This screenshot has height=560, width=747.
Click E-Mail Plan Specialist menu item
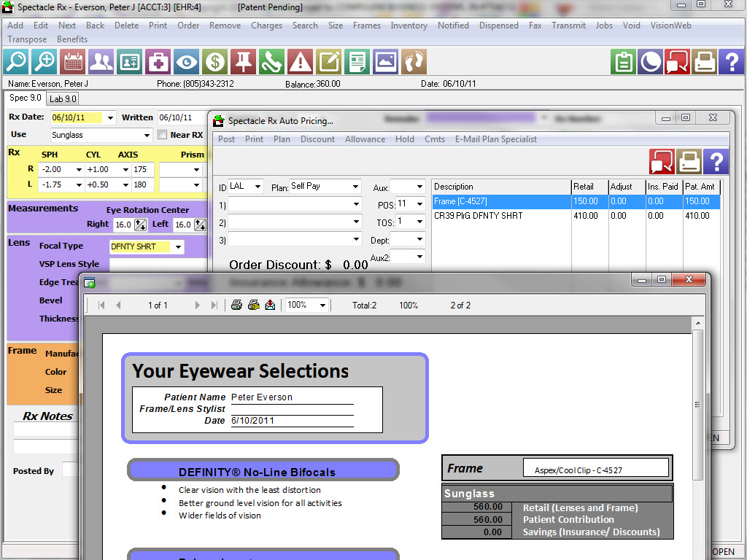[496, 139]
